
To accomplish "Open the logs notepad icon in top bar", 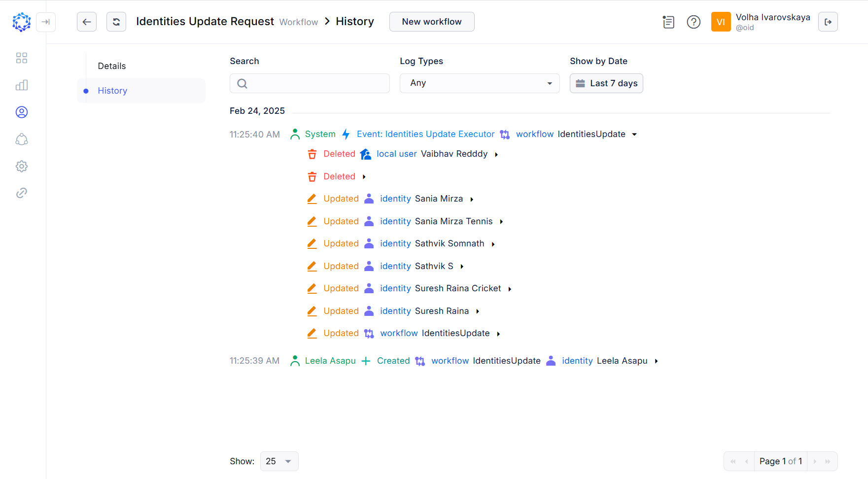I will coord(668,22).
